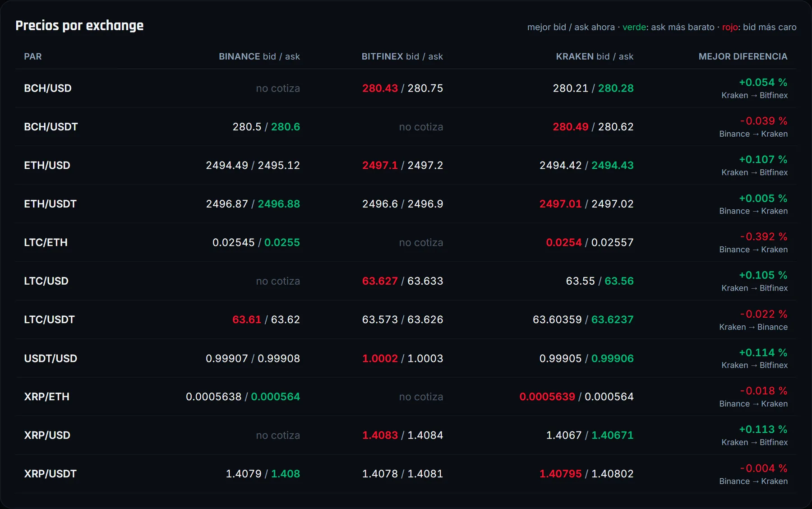Image resolution: width=812 pixels, height=509 pixels.
Task: Click the -0.022 % difference for LTC/USDT
Action: 764,314
